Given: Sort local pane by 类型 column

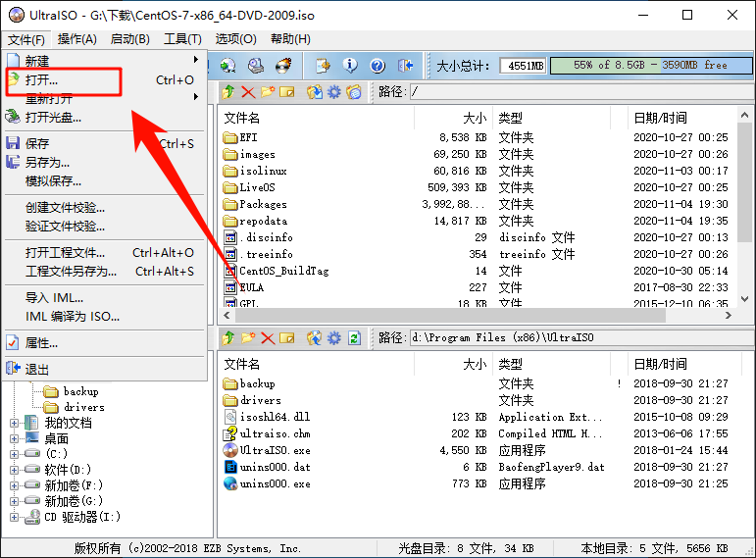Looking at the screenshot, I should pos(551,364).
